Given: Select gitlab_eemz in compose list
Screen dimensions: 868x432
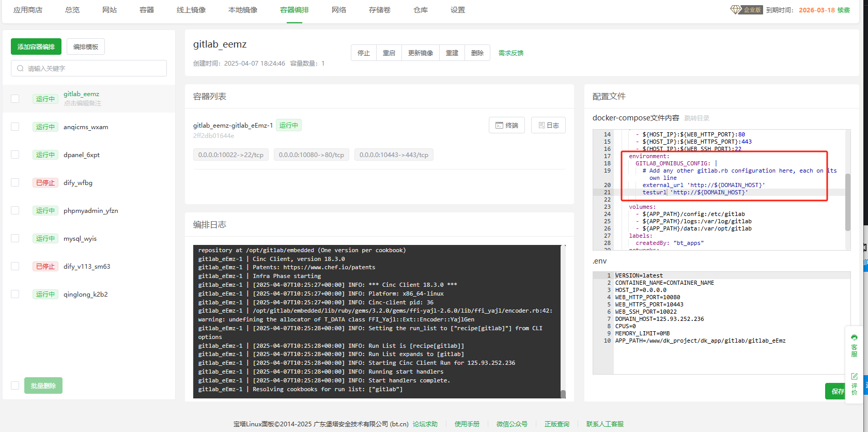Looking at the screenshot, I should coord(82,94).
